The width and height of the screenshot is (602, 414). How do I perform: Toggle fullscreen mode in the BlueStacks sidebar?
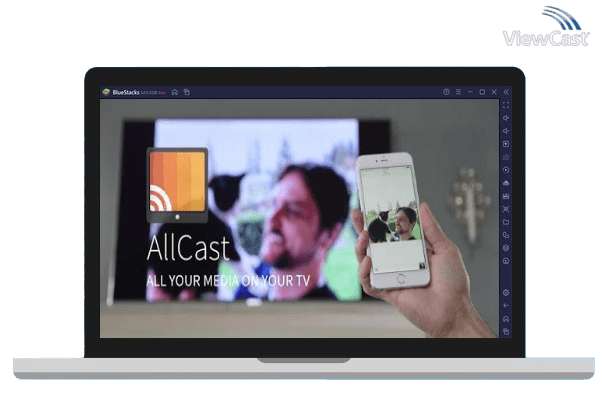click(x=506, y=105)
